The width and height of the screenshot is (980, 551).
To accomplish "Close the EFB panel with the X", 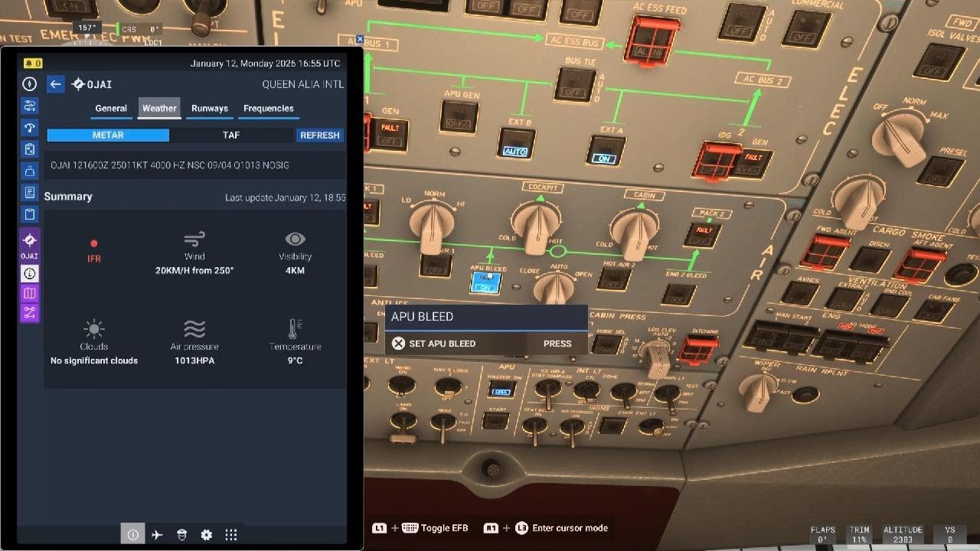I will point(360,38).
